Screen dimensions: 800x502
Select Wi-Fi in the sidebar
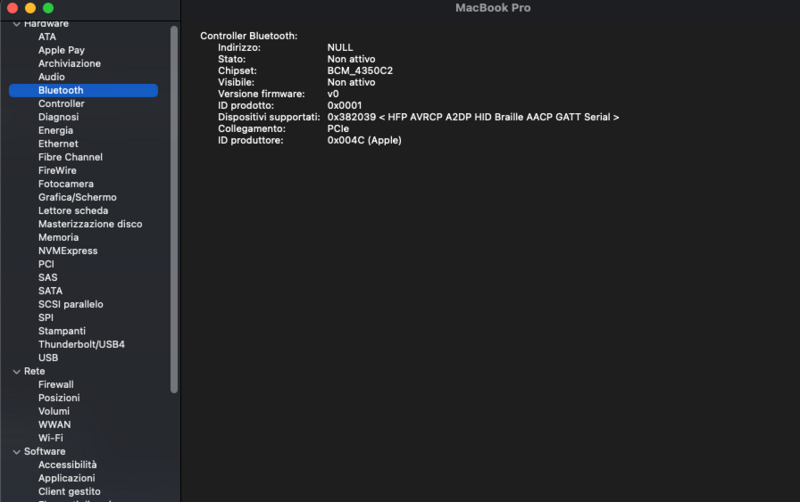tap(51, 438)
